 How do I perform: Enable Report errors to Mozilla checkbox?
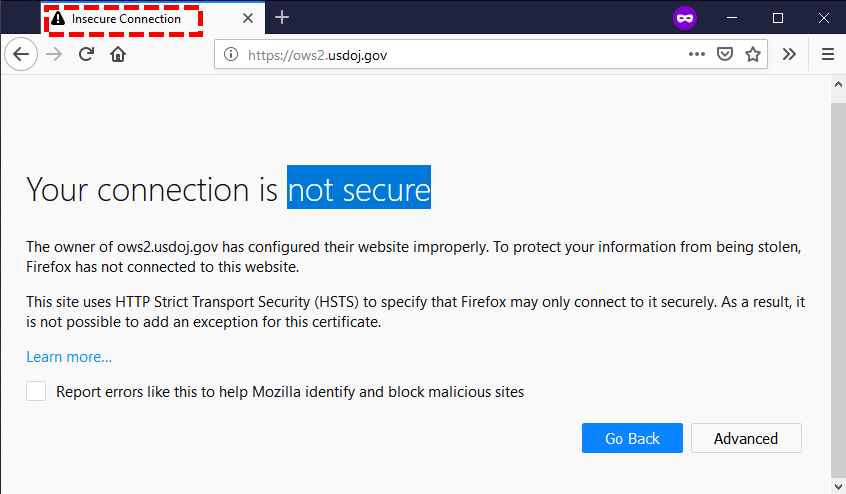point(36,391)
